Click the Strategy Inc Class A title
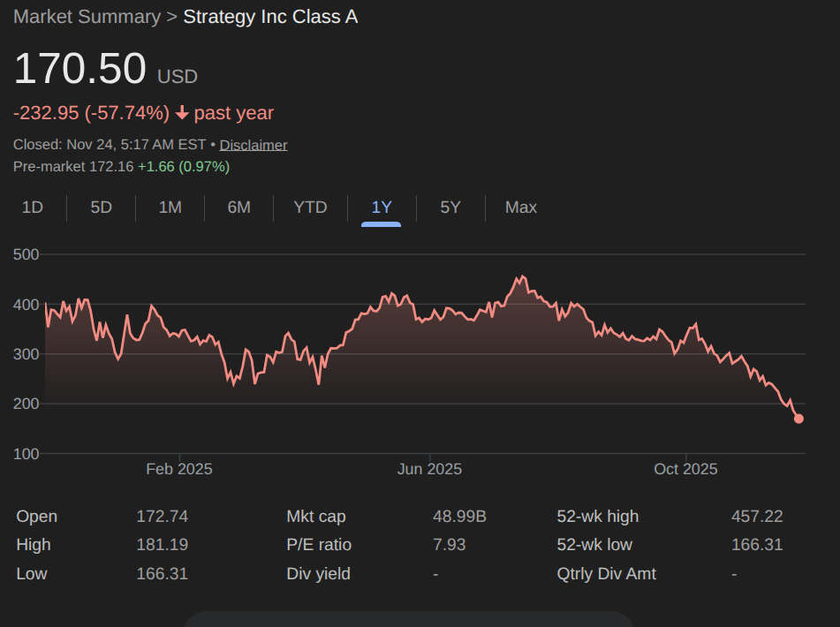840x627 pixels. coord(270,17)
